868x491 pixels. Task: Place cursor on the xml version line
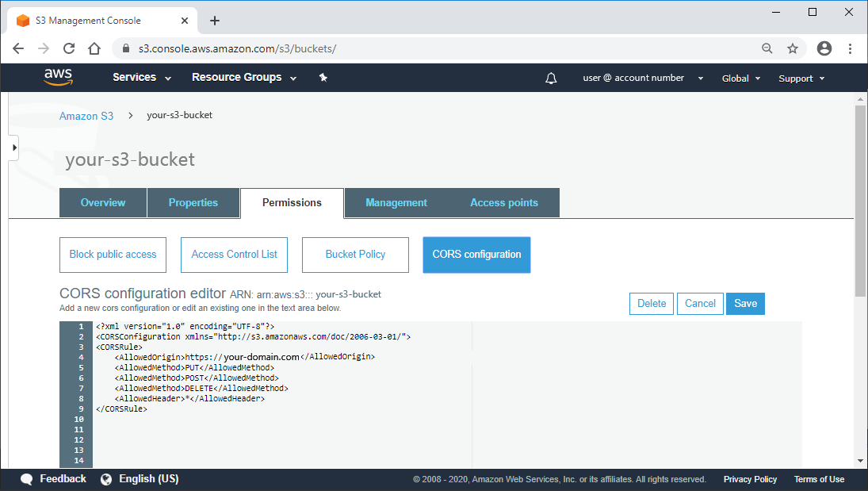point(185,327)
